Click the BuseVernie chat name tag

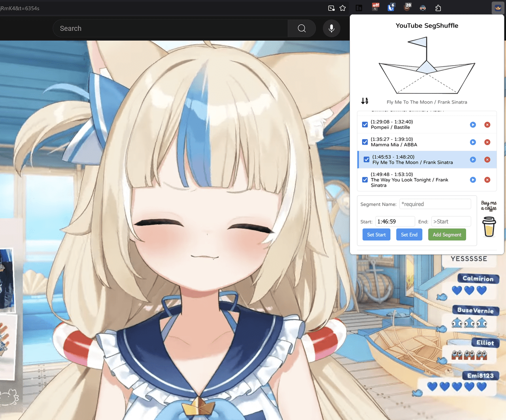[476, 310]
